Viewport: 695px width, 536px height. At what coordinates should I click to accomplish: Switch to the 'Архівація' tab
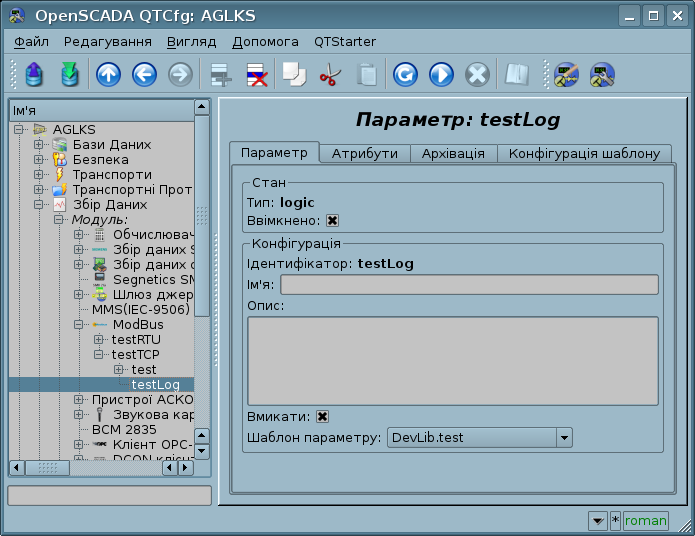click(x=453, y=153)
